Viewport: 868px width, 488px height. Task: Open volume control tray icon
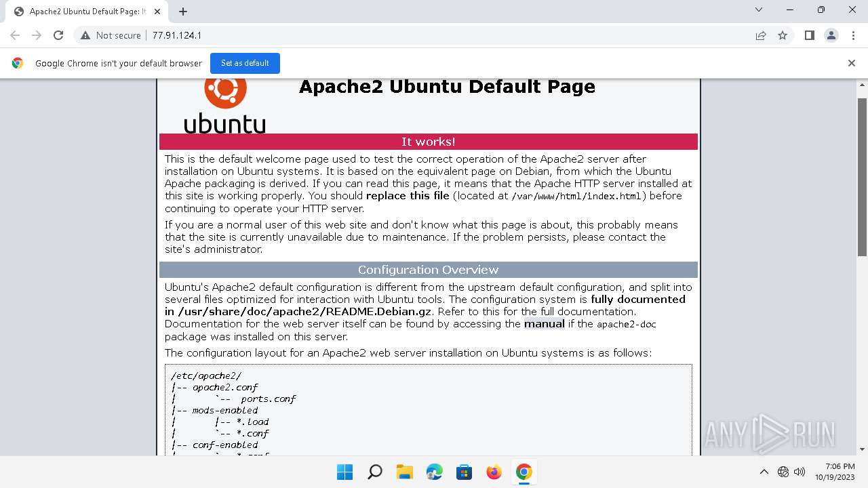800,472
